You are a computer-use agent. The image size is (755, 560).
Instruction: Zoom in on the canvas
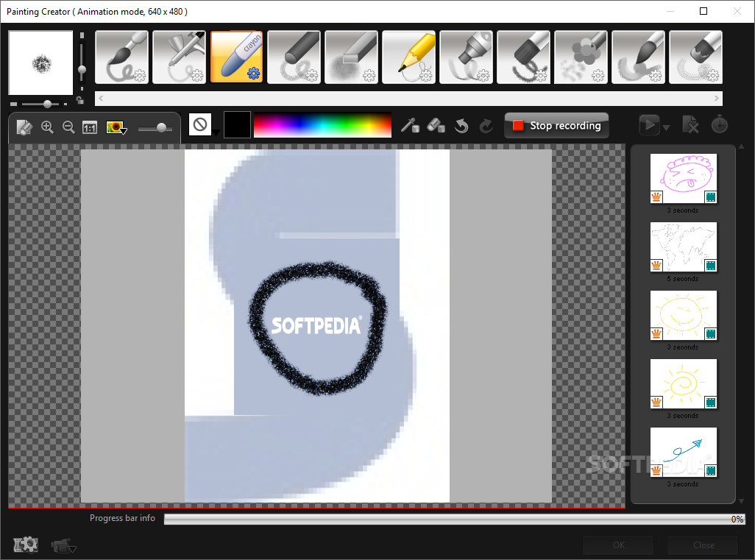point(47,127)
